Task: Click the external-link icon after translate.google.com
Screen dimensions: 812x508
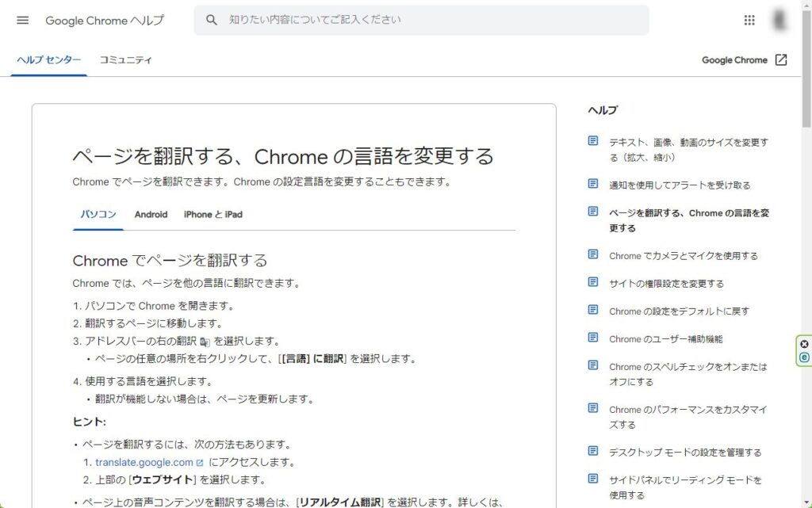Action: point(200,463)
